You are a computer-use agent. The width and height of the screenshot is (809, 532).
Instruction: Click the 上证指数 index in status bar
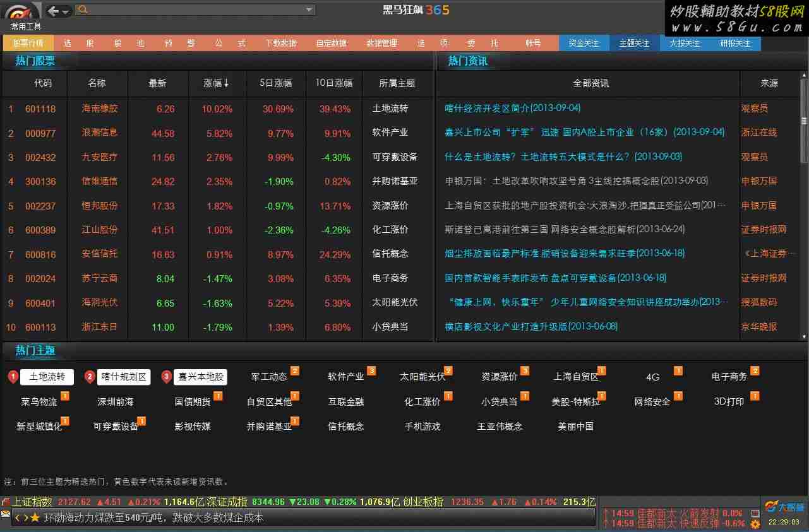click(32, 502)
